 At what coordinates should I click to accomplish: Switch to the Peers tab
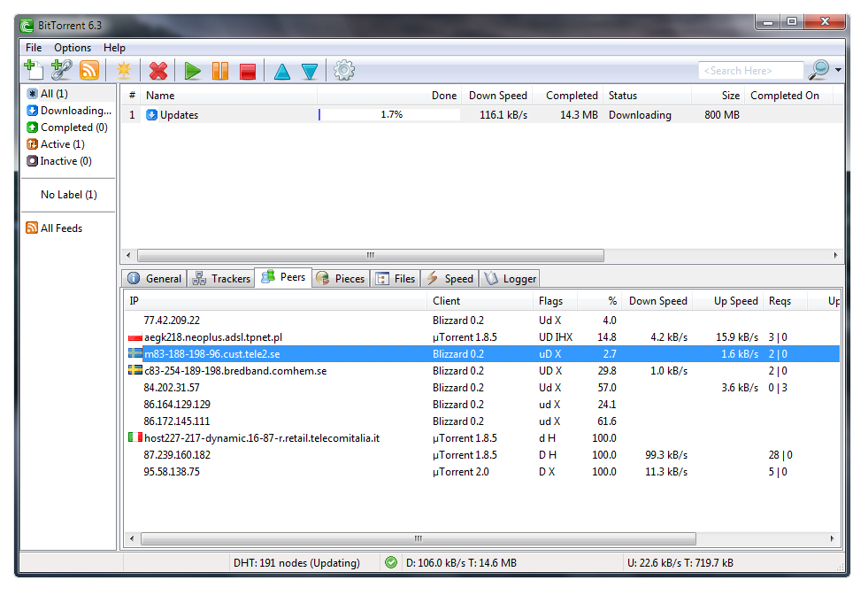tap(283, 277)
